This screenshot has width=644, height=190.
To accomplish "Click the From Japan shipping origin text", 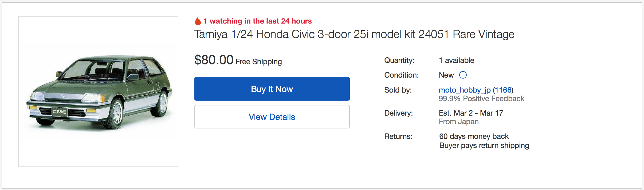I will point(459,122).
